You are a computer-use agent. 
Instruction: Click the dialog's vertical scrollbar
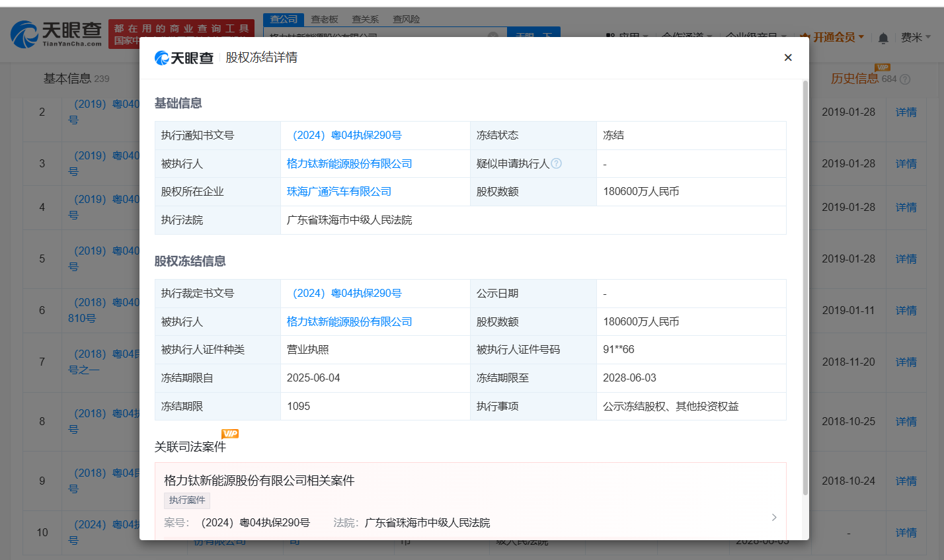coord(805,288)
